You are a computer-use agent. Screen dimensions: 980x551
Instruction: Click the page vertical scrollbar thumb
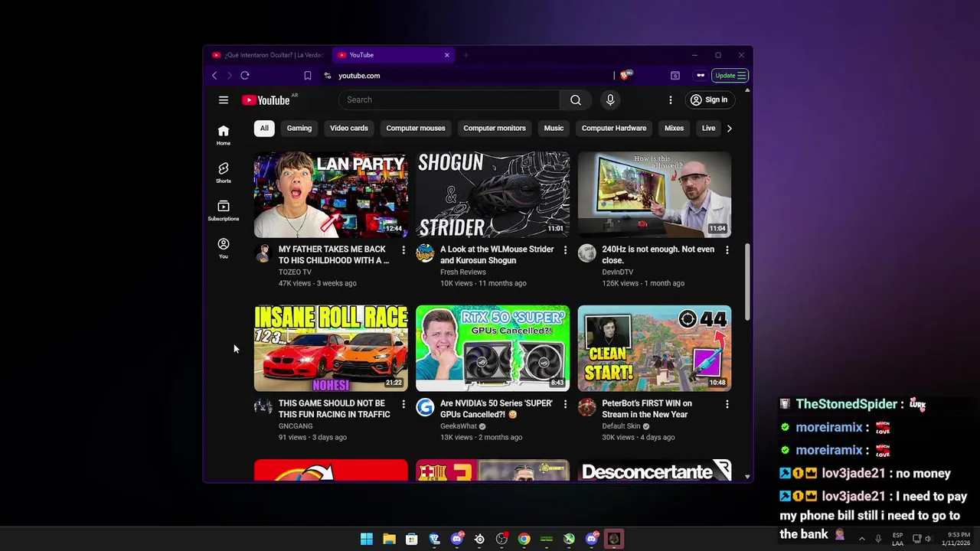click(747, 282)
